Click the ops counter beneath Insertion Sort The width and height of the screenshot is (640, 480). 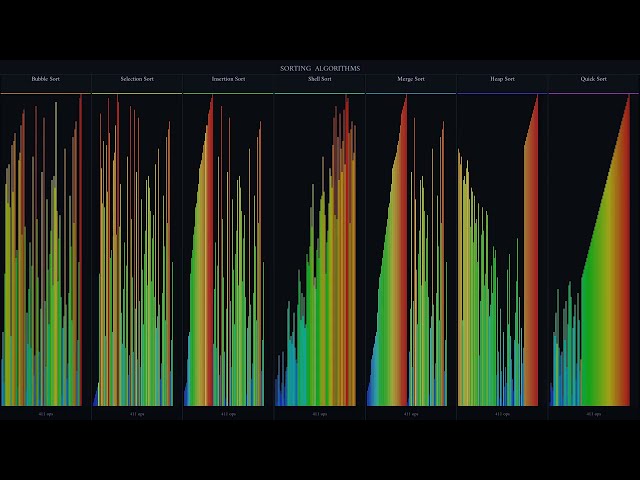[x=228, y=414]
